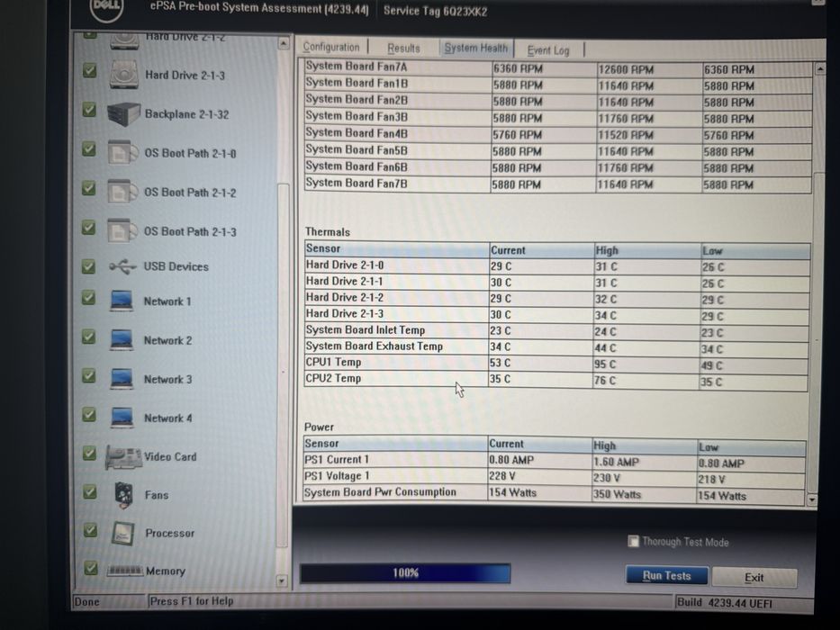840x630 pixels.
Task: Click the Thermals table Sensor column header
Action: click(x=396, y=248)
